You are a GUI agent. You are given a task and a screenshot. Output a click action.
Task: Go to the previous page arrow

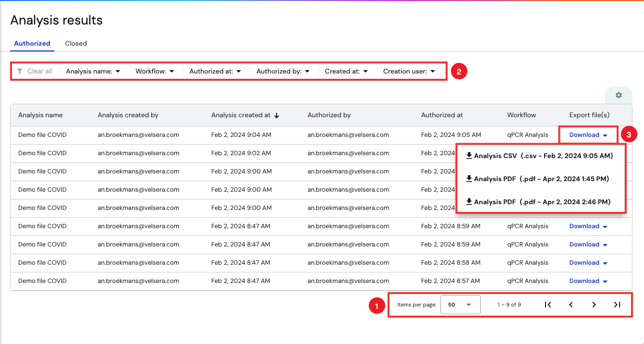(x=571, y=305)
